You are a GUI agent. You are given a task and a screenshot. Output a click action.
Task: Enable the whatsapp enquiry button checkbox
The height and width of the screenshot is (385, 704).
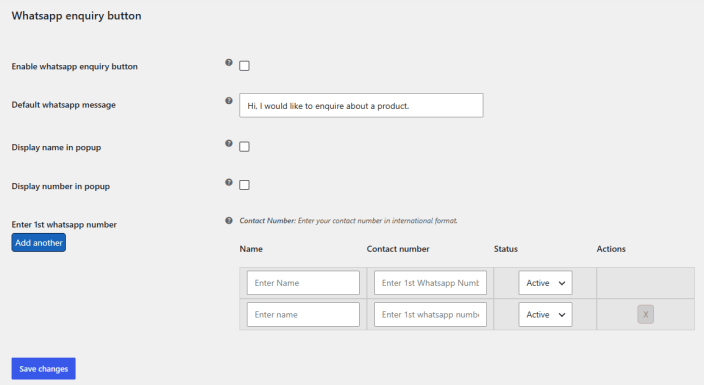click(x=244, y=66)
